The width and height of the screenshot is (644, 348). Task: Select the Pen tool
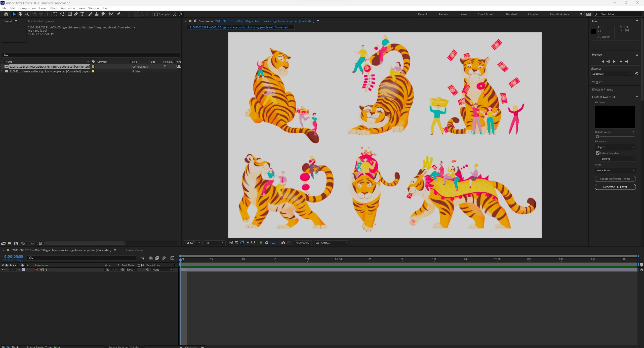tap(76, 14)
